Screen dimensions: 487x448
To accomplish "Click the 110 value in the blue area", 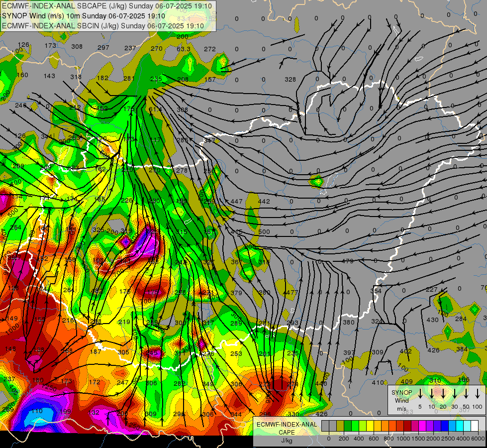I will 37,411.
